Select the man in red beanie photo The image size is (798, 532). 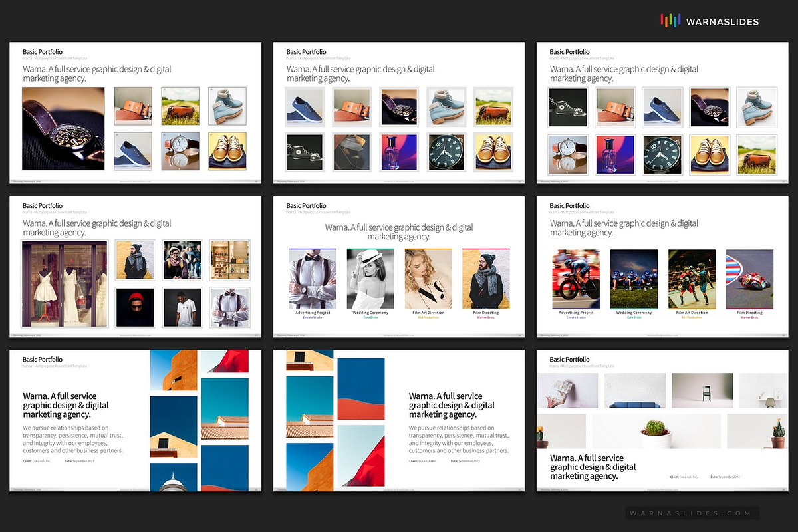(135, 307)
